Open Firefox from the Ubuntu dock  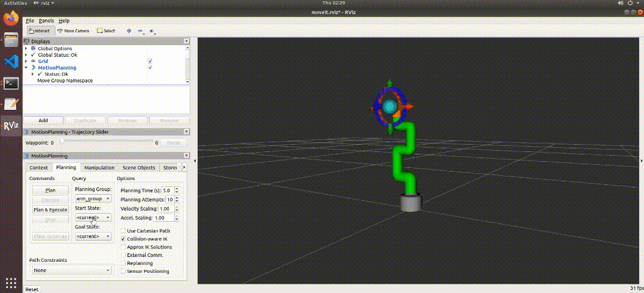tap(11, 18)
